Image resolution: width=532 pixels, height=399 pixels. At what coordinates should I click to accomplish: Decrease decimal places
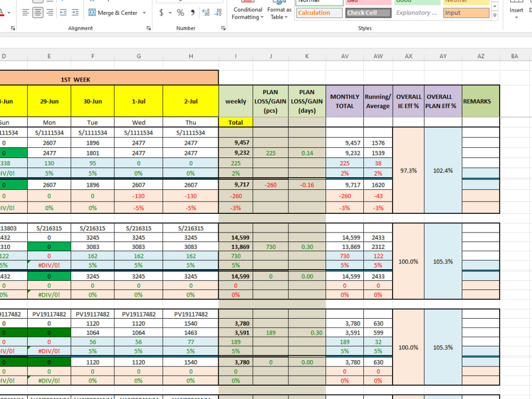point(218,13)
